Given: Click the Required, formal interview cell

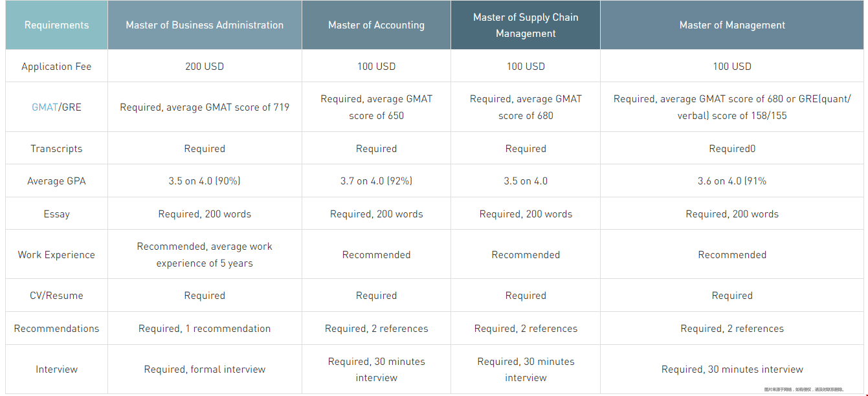Looking at the screenshot, I should [205, 369].
